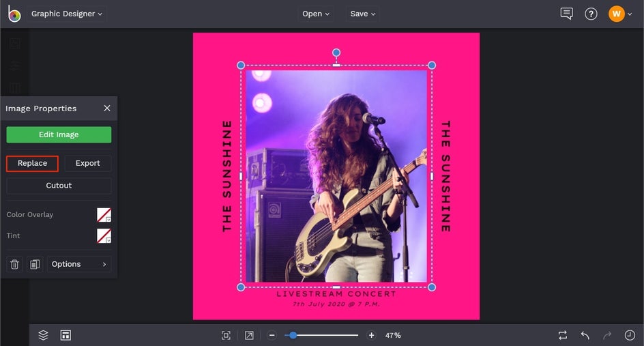Expand the Options submenu
This screenshot has height=346, width=644.
(x=79, y=264)
